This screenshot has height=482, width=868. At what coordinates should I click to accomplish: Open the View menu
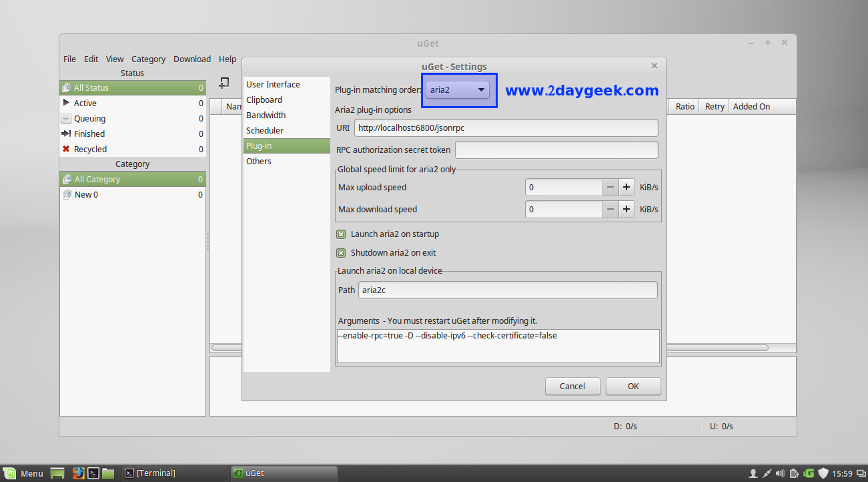(115, 59)
